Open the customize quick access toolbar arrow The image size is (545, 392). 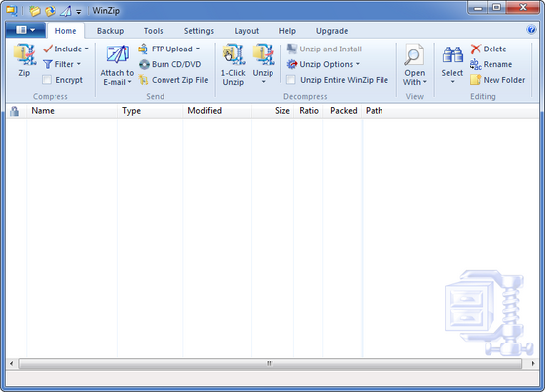pyautogui.click(x=79, y=12)
